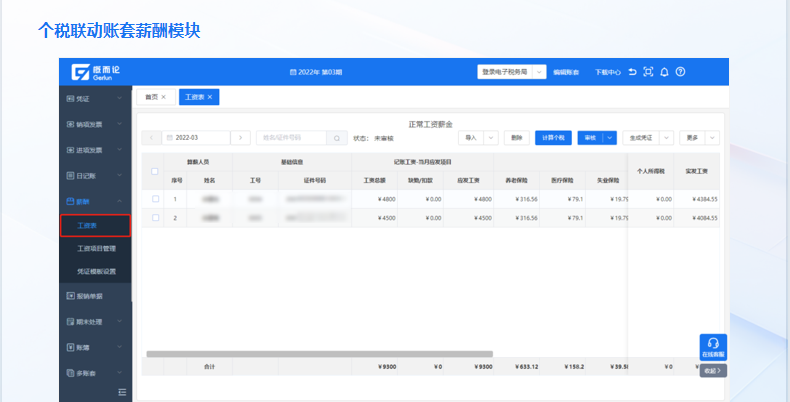The width and height of the screenshot is (790, 402).
Task: Click the 计算个税 button
Action: [552, 138]
